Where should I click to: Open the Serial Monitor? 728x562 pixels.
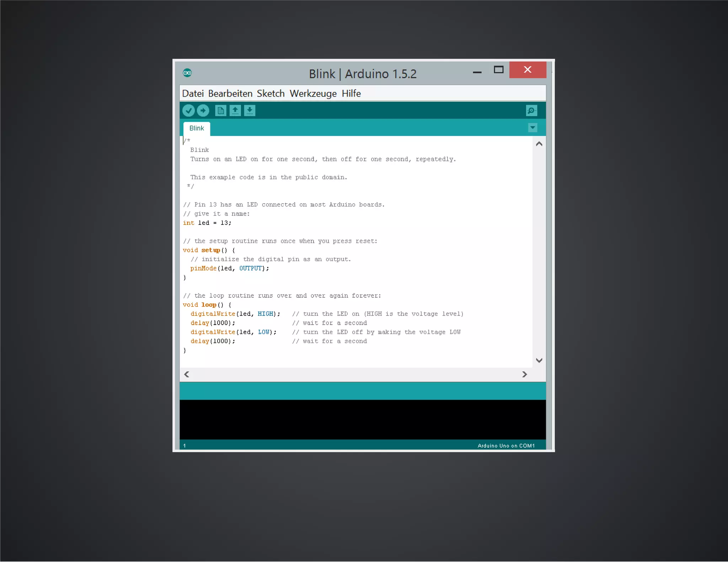(531, 110)
